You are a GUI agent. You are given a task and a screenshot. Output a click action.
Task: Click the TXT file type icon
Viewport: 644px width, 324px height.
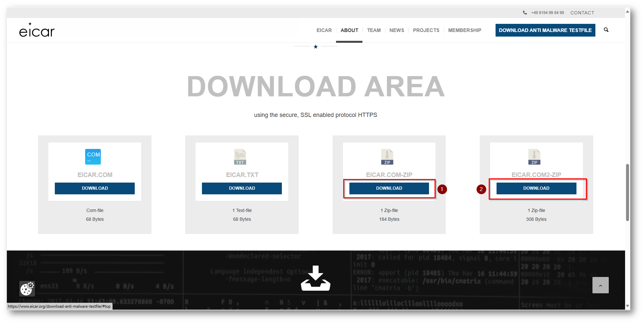click(x=240, y=157)
